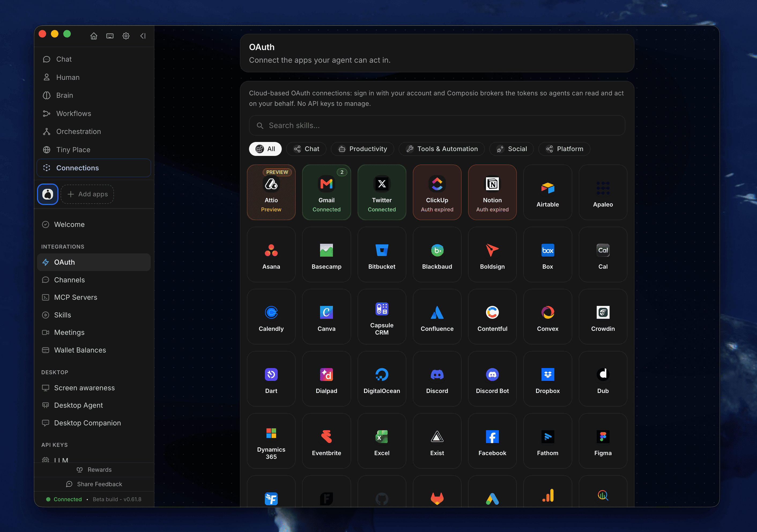The height and width of the screenshot is (532, 757).
Task: Select the Confluence integration
Action: click(x=437, y=317)
